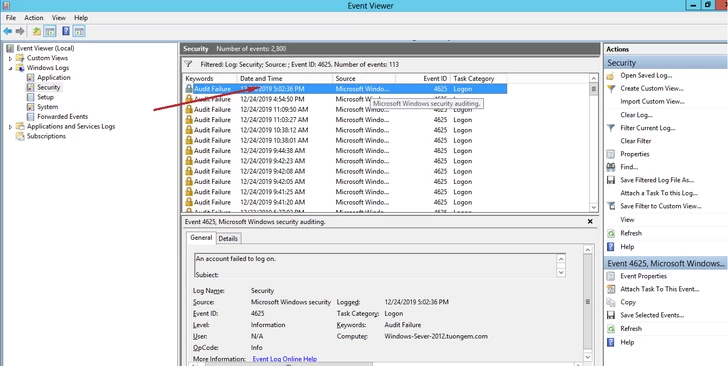Click the event details pane vertical scrollbar

(x=588, y=302)
